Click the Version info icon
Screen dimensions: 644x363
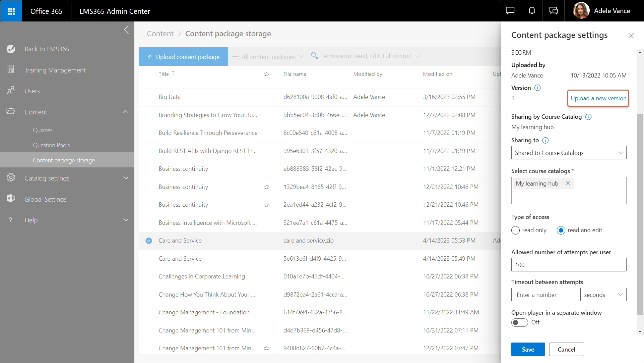coord(537,88)
